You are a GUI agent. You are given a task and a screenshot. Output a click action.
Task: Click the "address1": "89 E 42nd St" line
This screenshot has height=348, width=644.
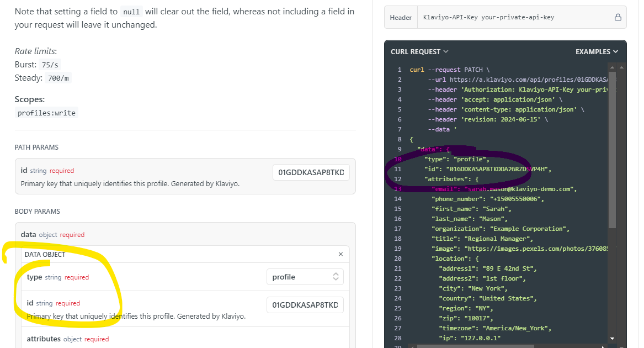coord(487,268)
